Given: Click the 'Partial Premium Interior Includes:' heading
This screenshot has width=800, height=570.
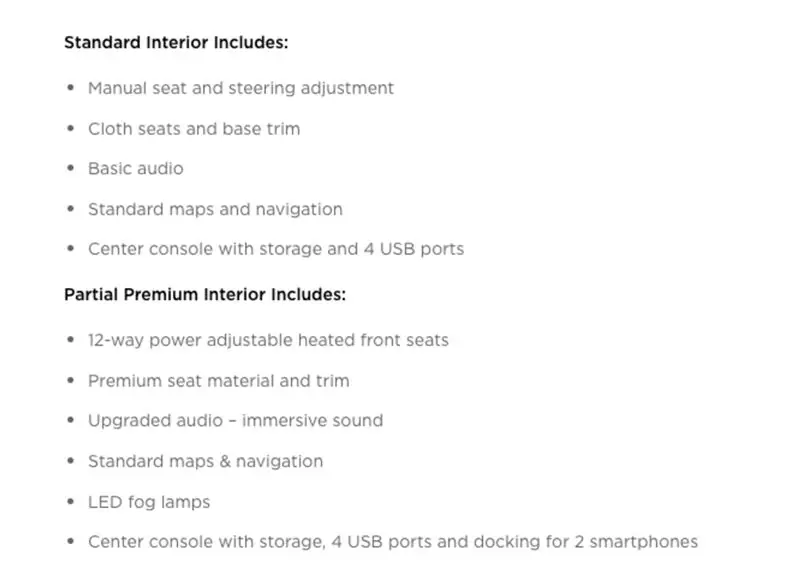Looking at the screenshot, I should [205, 294].
